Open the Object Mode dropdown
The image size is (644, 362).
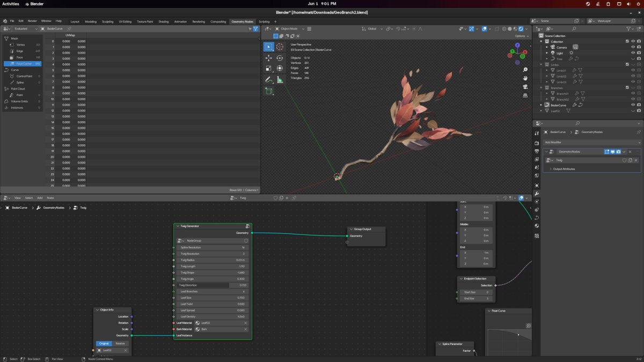(x=288, y=28)
